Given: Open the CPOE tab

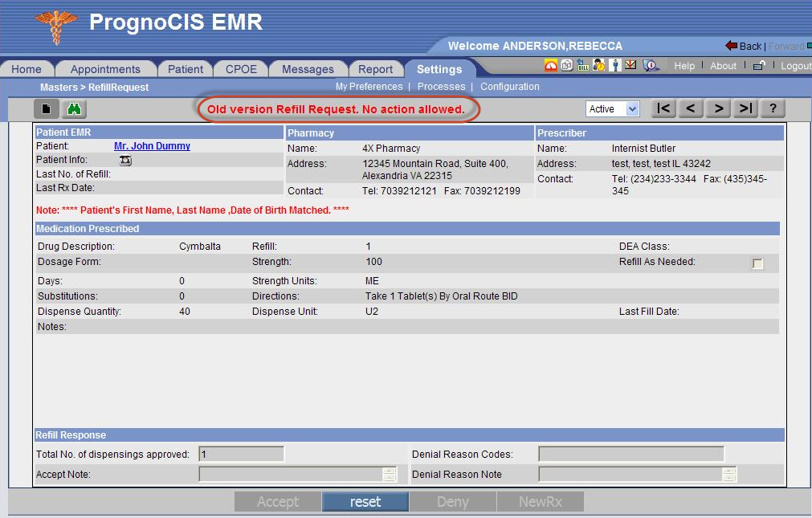Looking at the screenshot, I should (241, 69).
